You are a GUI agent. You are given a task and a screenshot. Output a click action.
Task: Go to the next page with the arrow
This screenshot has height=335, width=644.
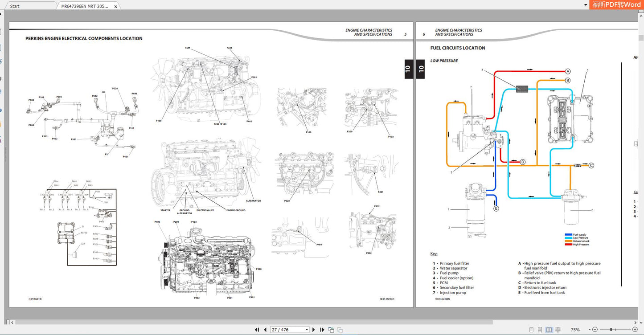click(314, 330)
